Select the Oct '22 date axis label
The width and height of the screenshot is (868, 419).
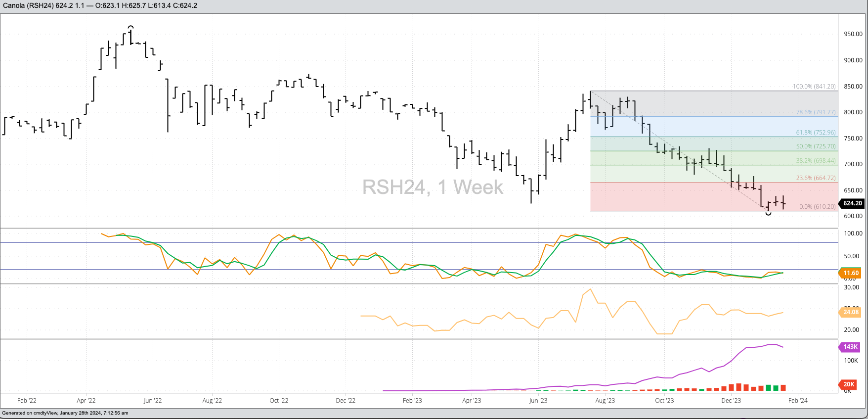[279, 401]
